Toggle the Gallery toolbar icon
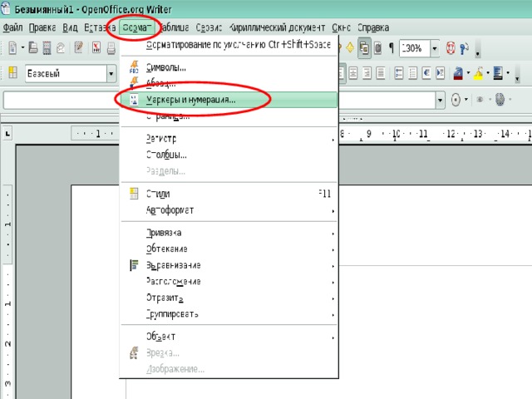 [364, 48]
